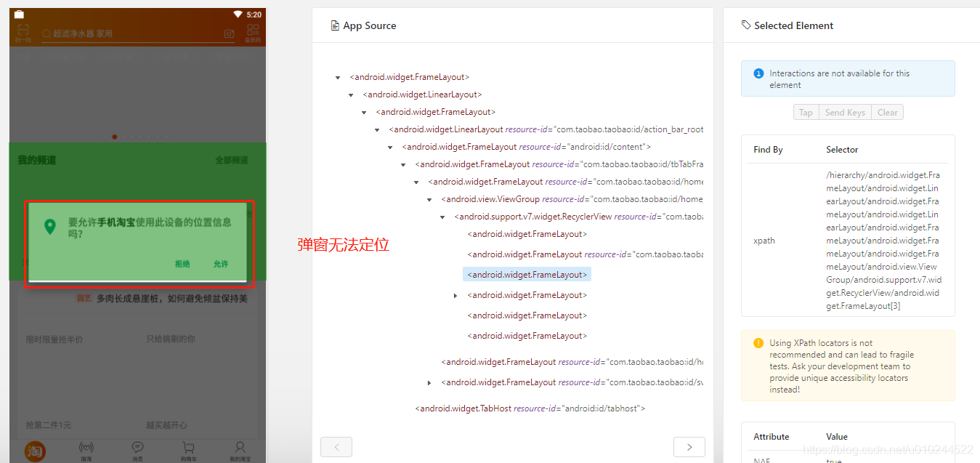Click the xpath selector value text
This screenshot has width=980, height=463.
point(883,241)
